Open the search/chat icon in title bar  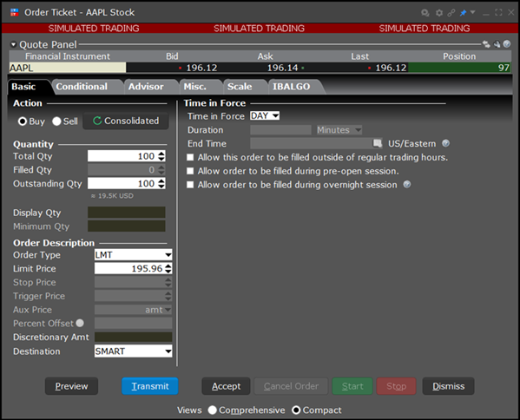click(x=425, y=13)
